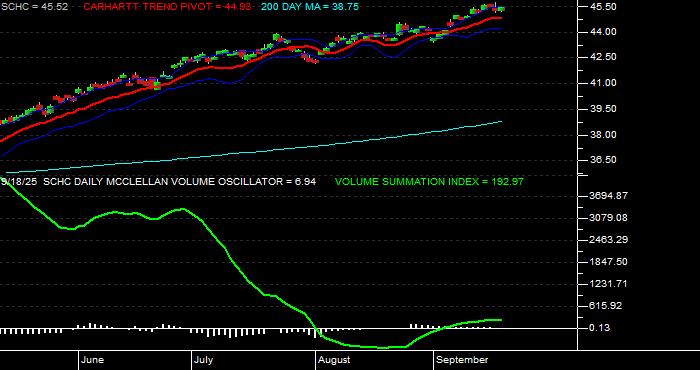Click the 2463.29 summation axis value
Screen dimensions: 700x370
608,240
